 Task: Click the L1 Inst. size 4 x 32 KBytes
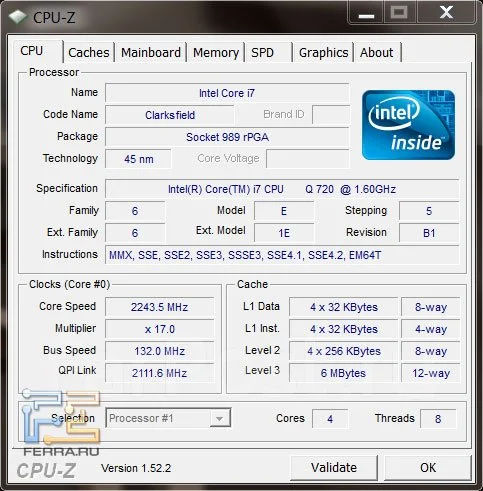tap(344, 329)
